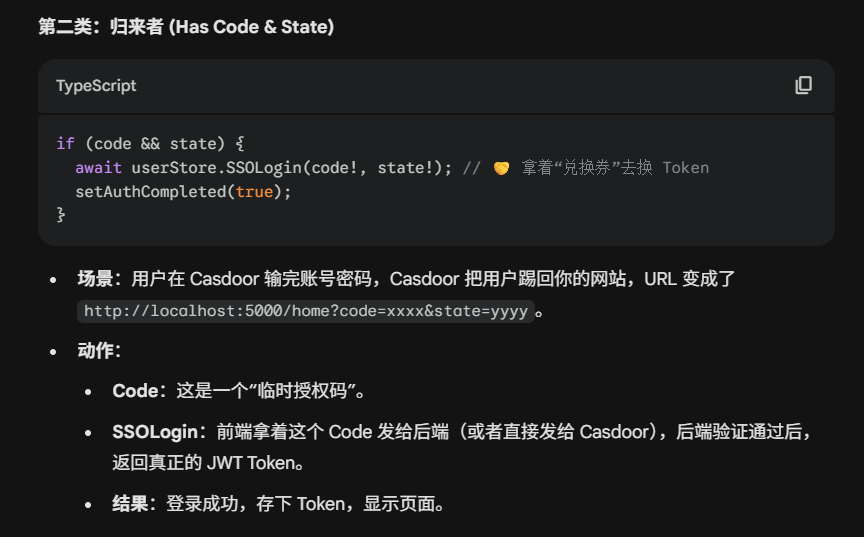Click the handshake emoji in the code comment
The image size is (864, 537).
(x=502, y=168)
